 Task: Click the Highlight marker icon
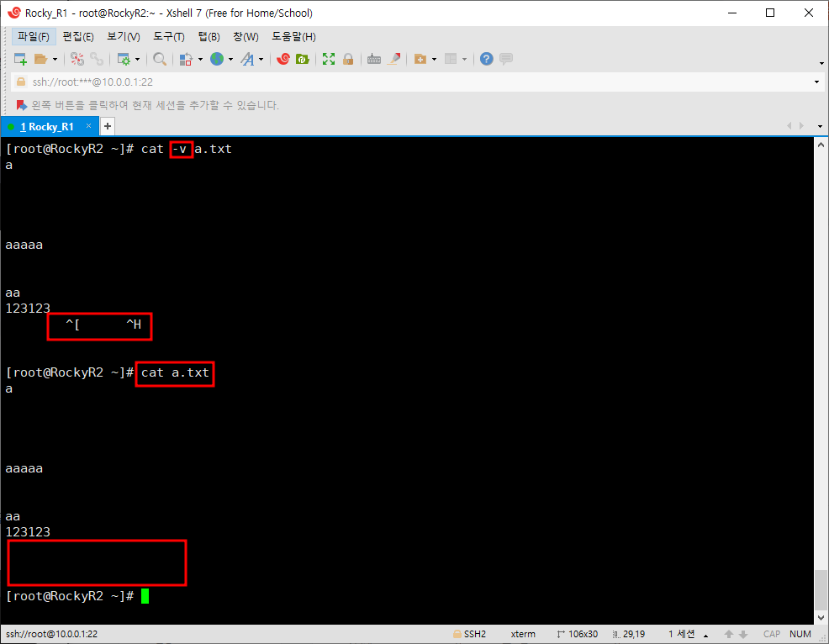click(393, 59)
